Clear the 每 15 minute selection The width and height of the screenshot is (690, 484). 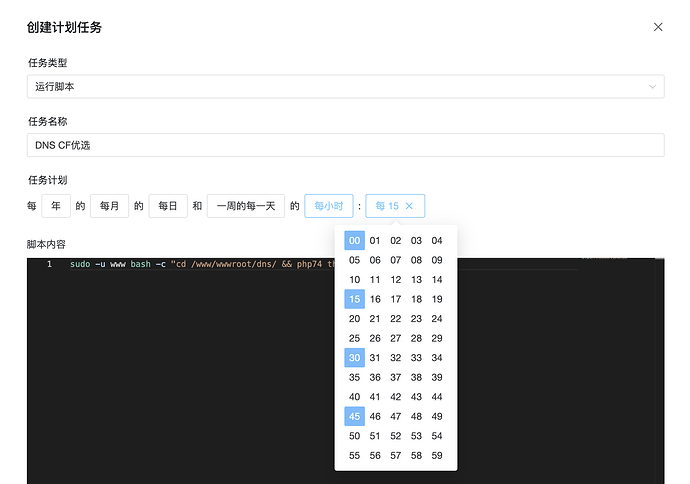tap(409, 206)
